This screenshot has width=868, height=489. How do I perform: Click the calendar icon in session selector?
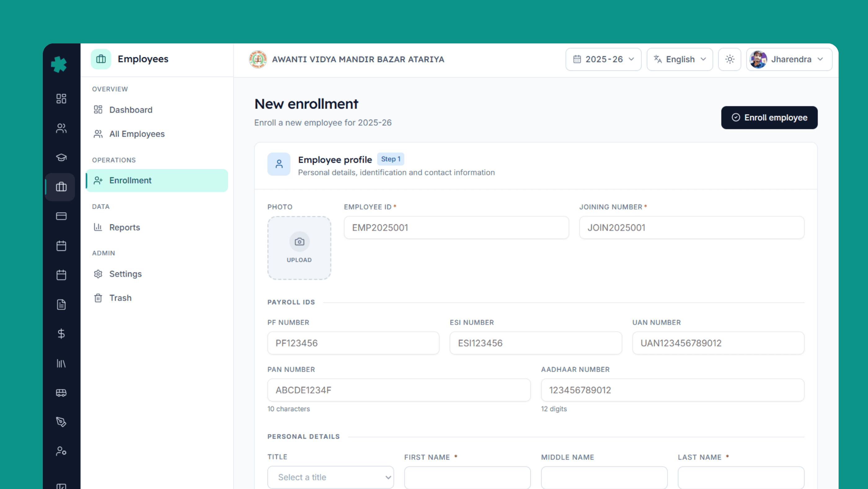[577, 59]
